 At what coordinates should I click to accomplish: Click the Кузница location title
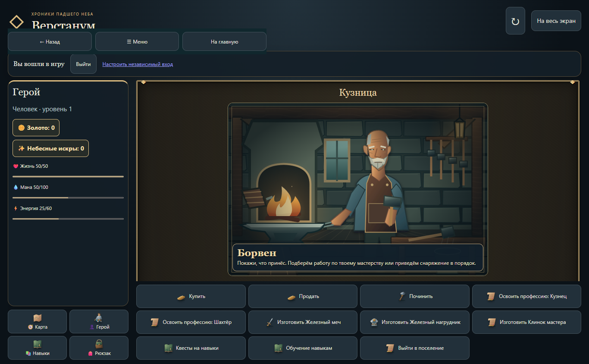pos(358,92)
